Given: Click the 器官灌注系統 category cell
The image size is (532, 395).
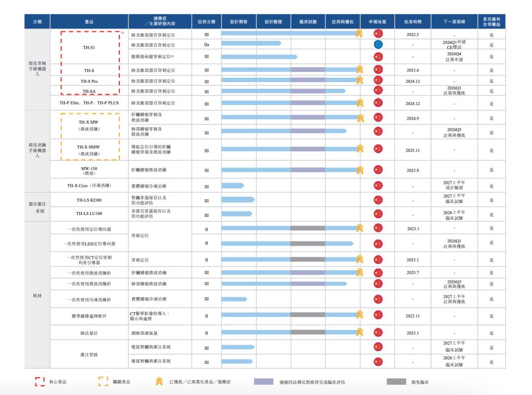Looking at the screenshot, I should (x=37, y=207).
